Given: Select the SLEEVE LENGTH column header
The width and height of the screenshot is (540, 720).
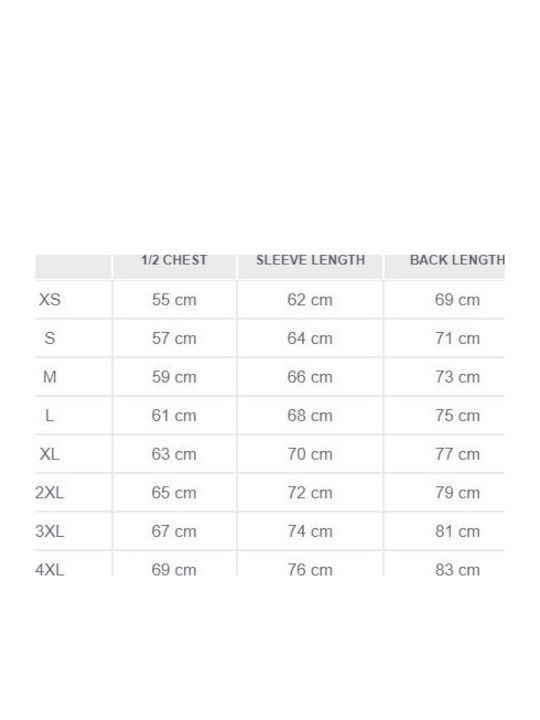Looking at the screenshot, I should click(x=310, y=260).
